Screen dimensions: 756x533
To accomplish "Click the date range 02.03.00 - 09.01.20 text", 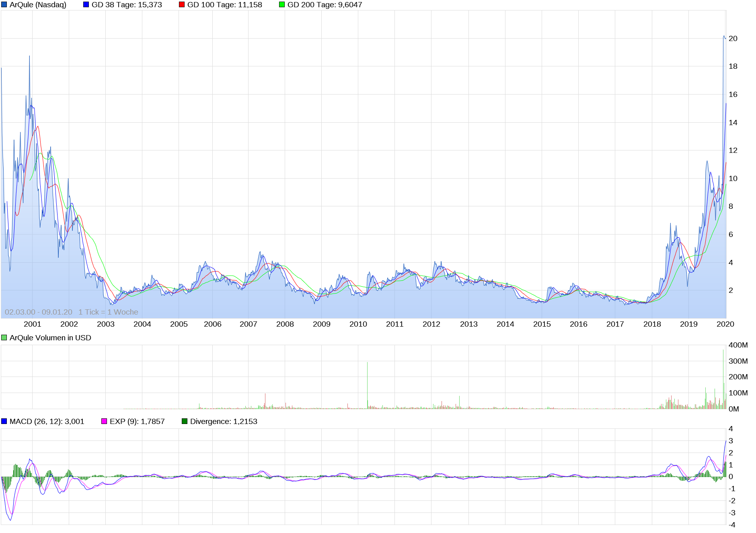I will click(39, 311).
